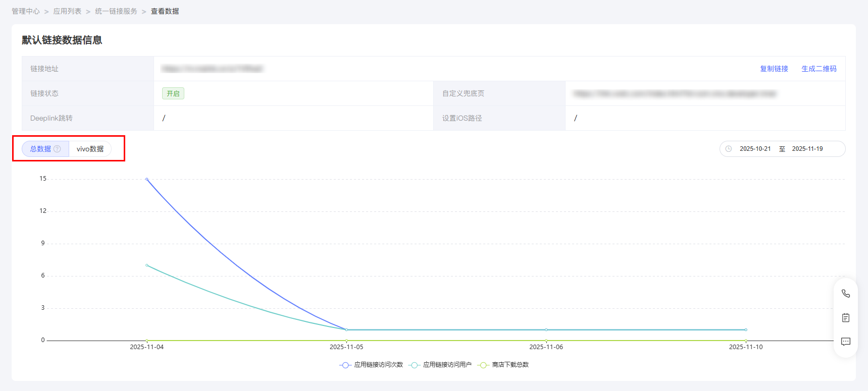Open the clipboard feedback form icon
This screenshot has width=868, height=391.
[846, 317]
